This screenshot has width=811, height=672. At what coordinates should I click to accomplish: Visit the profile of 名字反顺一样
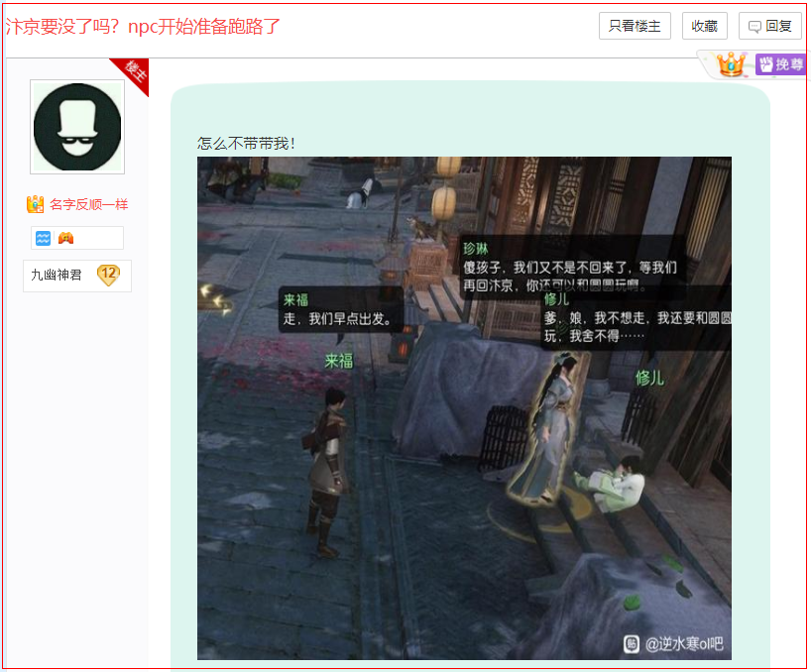(88, 204)
